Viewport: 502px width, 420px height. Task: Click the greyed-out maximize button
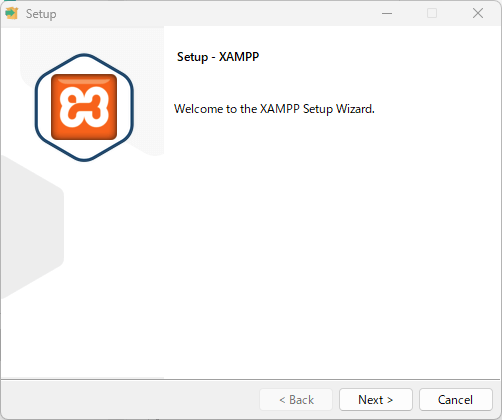(432, 13)
